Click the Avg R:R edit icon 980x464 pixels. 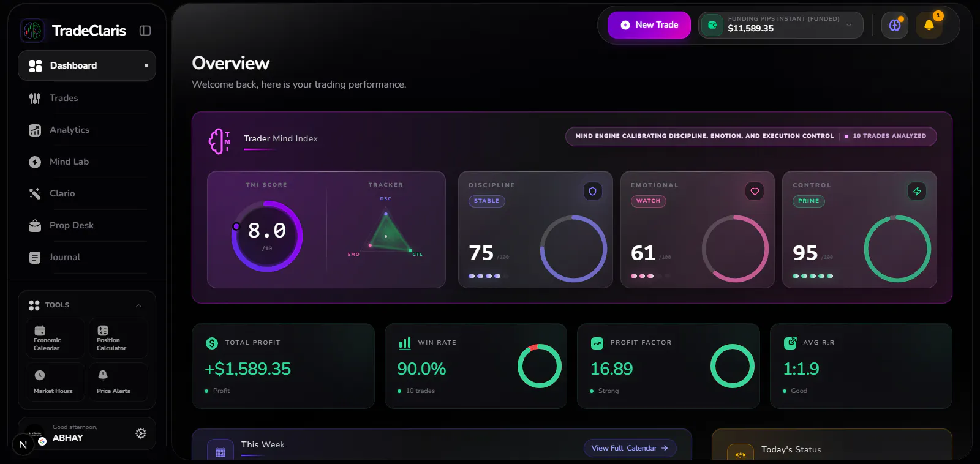click(790, 343)
